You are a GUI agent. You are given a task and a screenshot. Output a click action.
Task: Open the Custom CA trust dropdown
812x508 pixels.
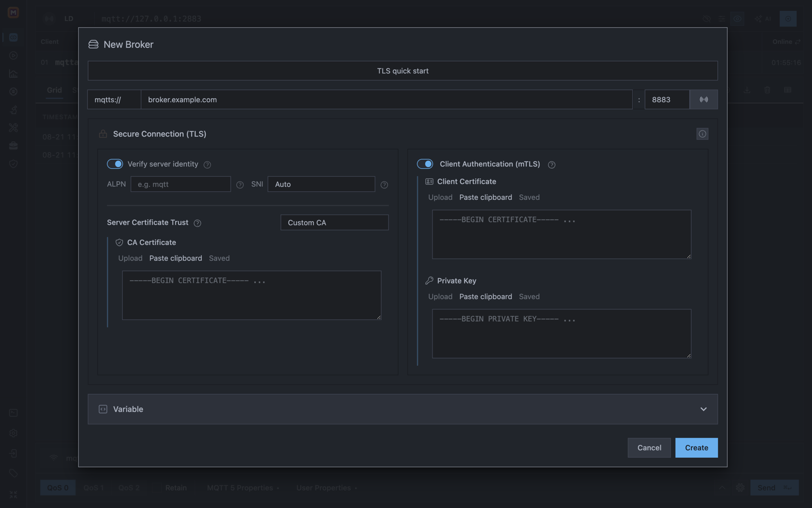pyautogui.click(x=334, y=222)
